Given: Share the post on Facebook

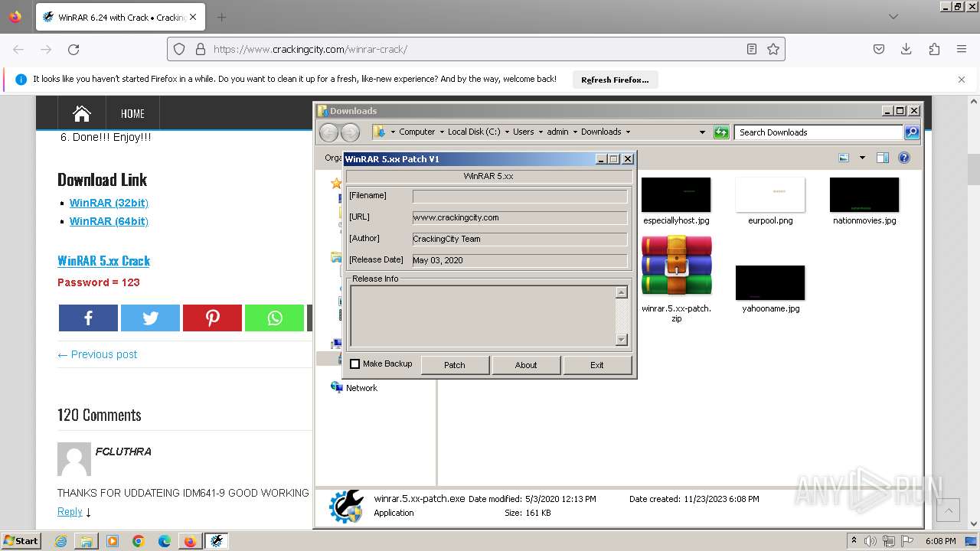Looking at the screenshot, I should pyautogui.click(x=88, y=318).
